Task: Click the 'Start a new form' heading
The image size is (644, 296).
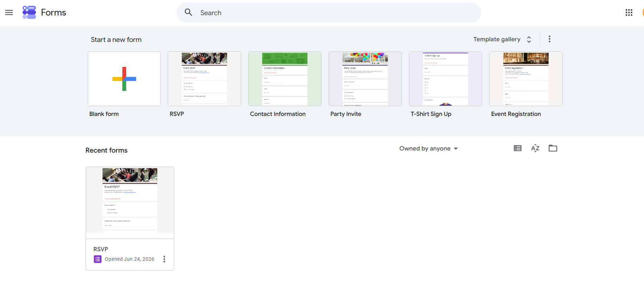Action: click(116, 40)
